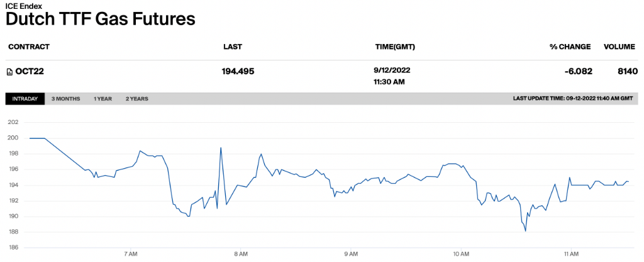Open the OCT22 contract link

tap(28, 72)
